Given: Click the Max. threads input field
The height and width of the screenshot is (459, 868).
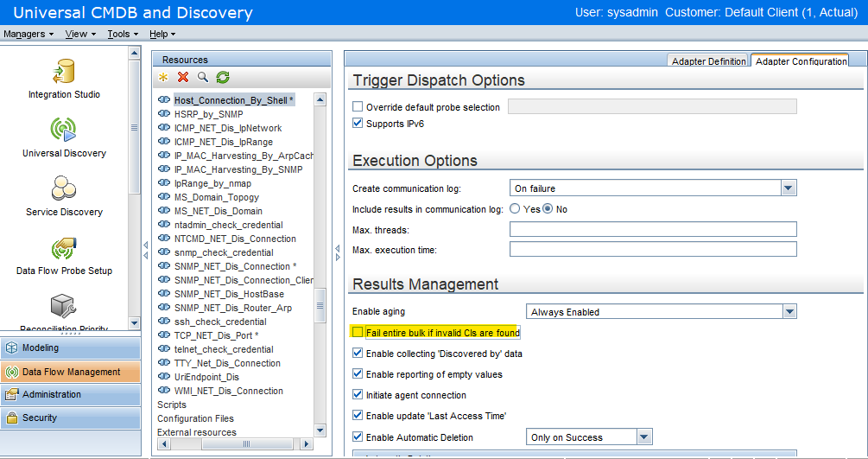Looking at the screenshot, I should (653, 229).
